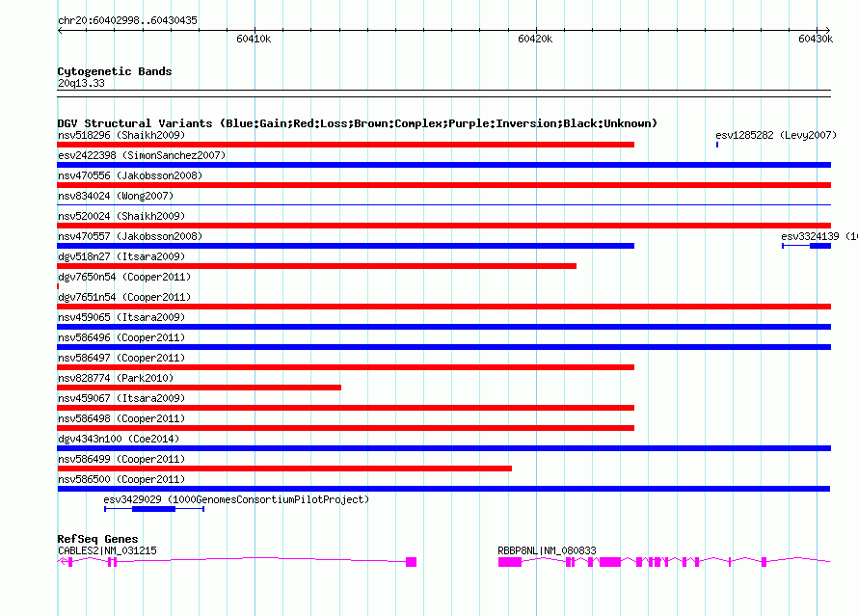Screen dimensions: 858x616
Task: Click the short red bar under nsv828774
Action: [200, 388]
